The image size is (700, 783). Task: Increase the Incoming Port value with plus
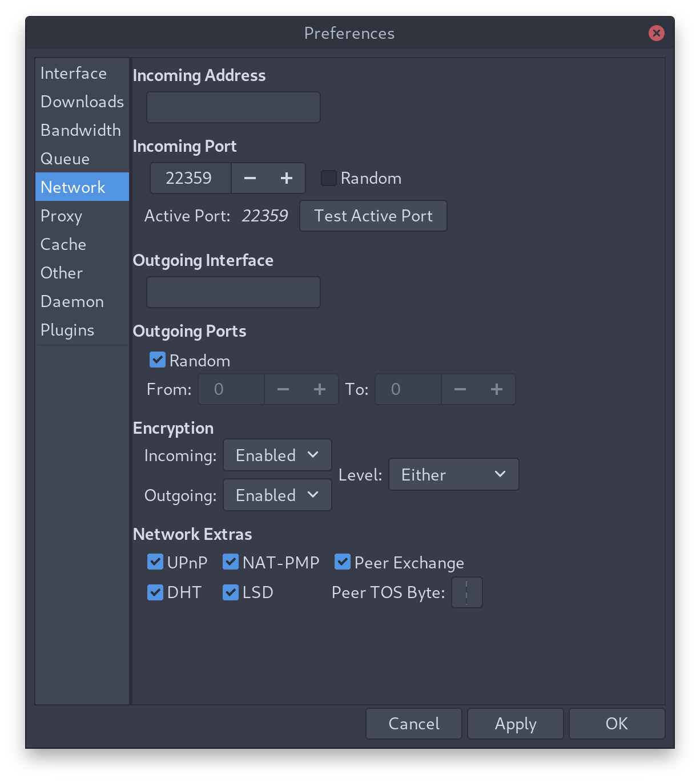click(x=287, y=178)
